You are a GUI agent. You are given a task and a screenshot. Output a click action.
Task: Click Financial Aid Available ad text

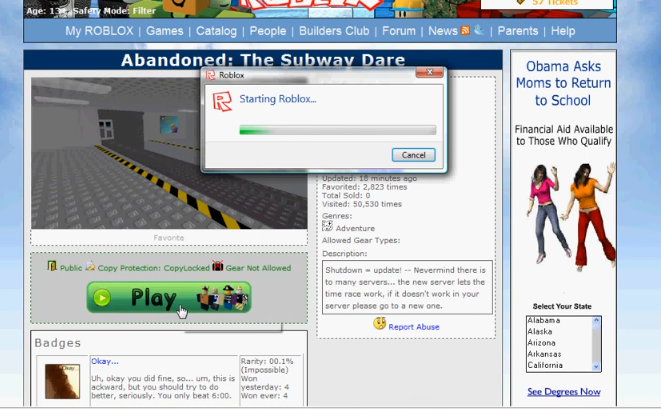coord(564,135)
